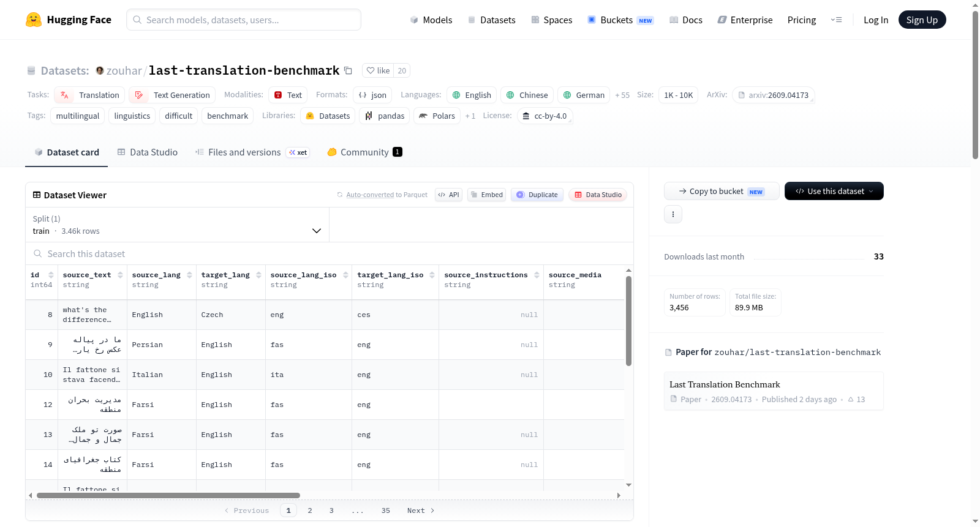The image size is (980, 527).
Task: Click the pandas library tag
Action: pyautogui.click(x=385, y=116)
